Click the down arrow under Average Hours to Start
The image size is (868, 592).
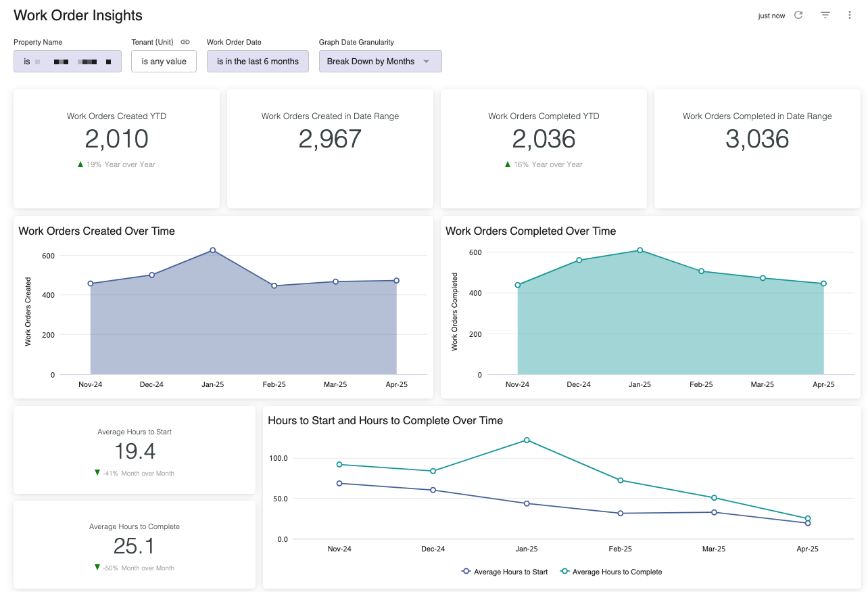(x=97, y=473)
